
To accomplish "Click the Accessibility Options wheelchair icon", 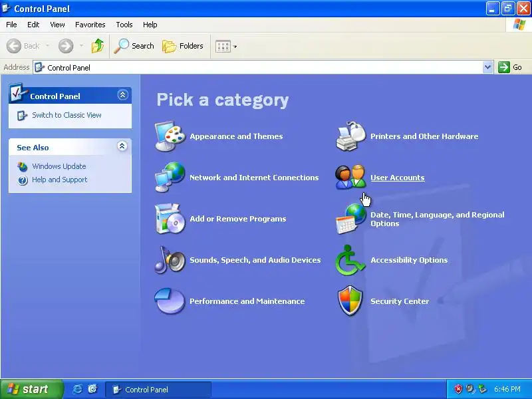I will (x=350, y=260).
